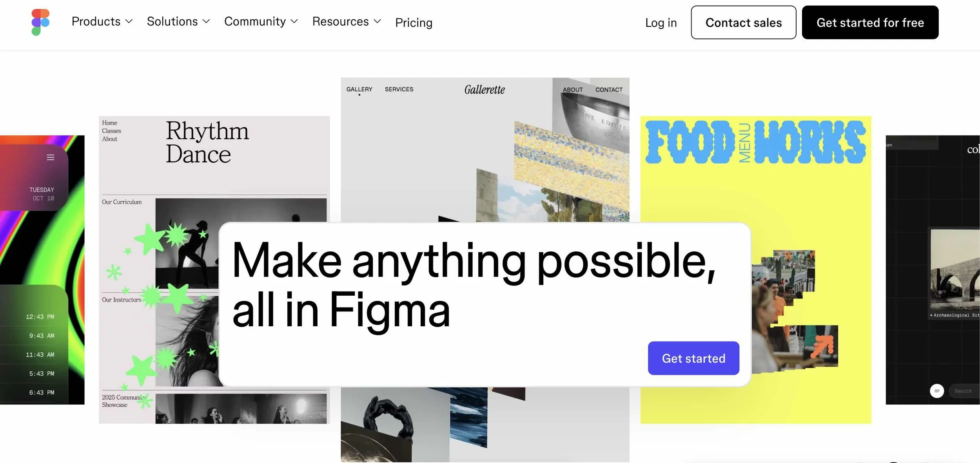The width and height of the screenshot is (980, 463).
Task: Click the CONTACT link in Gallerette mockup
Action: click(609, 90)
